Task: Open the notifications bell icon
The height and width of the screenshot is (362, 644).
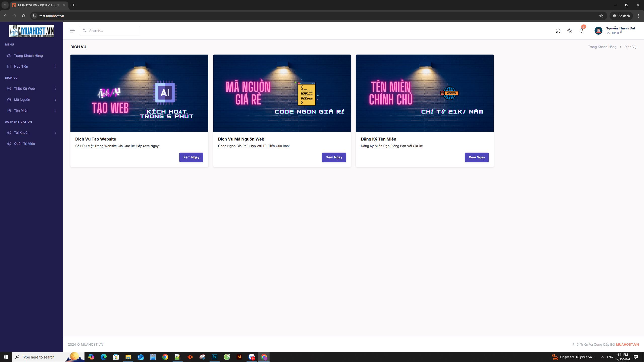Action: tap(581, 31)
